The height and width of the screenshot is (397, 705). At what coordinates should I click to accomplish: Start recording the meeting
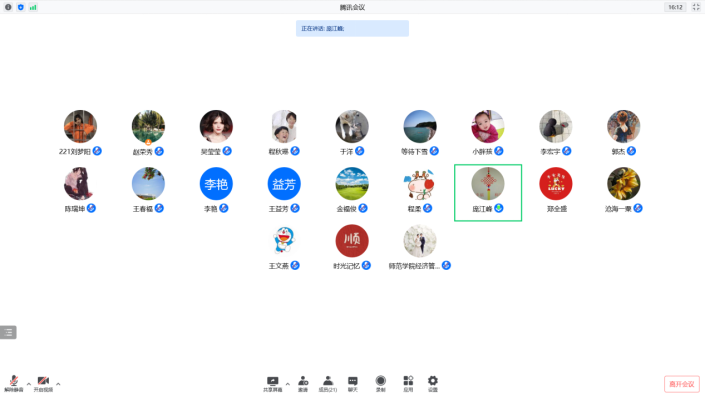point(381,384)
